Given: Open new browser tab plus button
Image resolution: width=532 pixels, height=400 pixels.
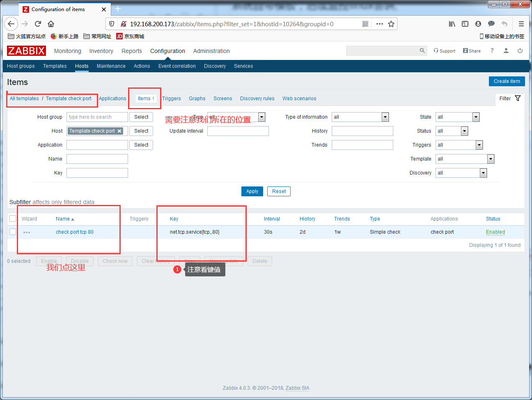Looking at the screenshot, I should pyautogui.click(x=118, y=9).
